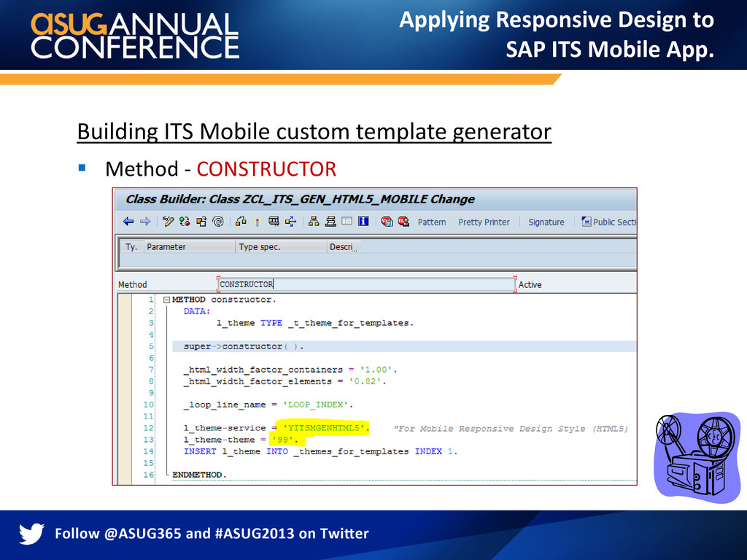Open the navigation stack icon
This screenshot has width=747, height=560.
point(330,222)
